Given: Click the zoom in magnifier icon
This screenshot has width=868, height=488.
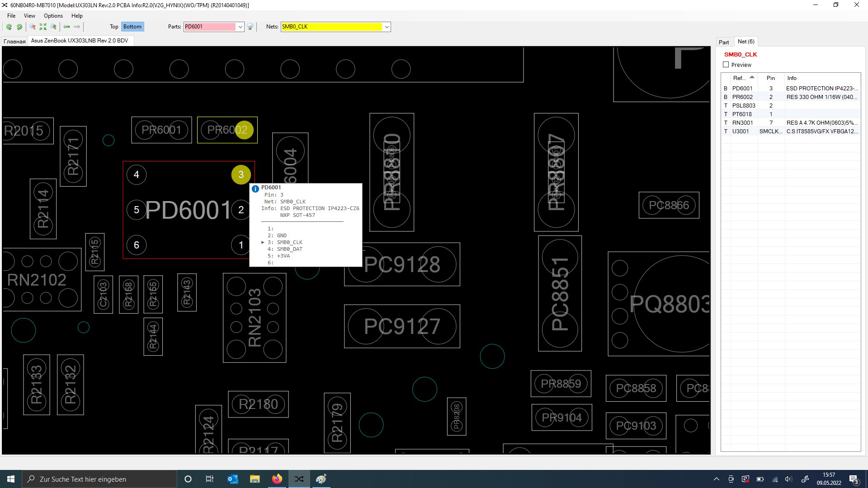Looking at the screenshot, I should tap(53, 27).
